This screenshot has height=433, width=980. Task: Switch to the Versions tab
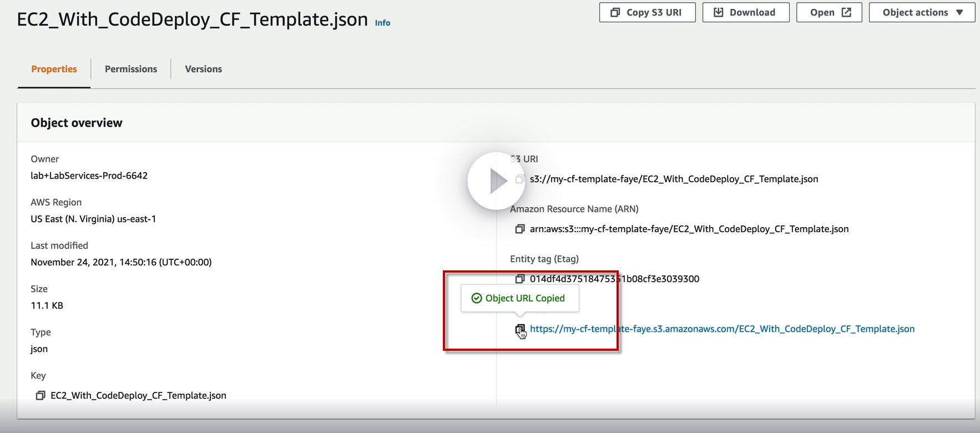pos(204,69)
